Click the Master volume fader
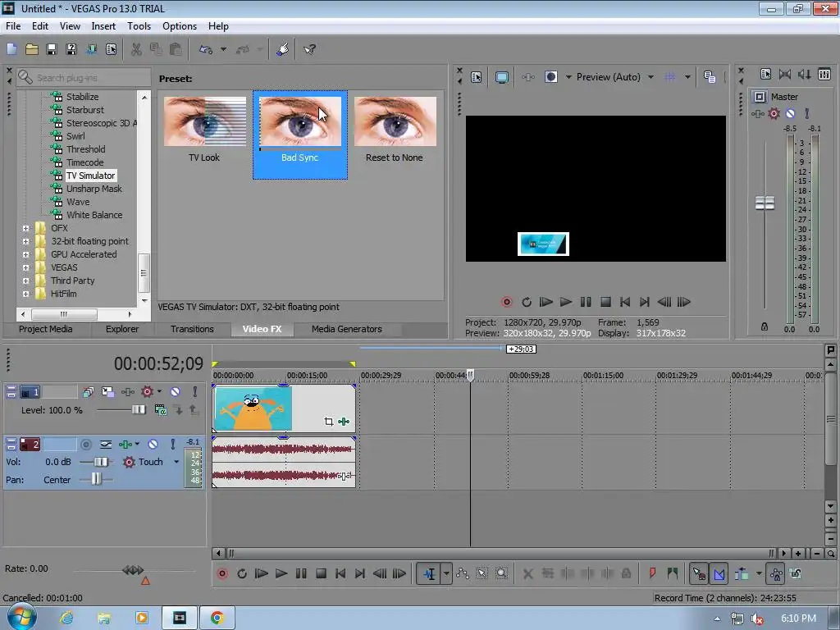This screenshot has width=840, height=630. pos(765,203)
